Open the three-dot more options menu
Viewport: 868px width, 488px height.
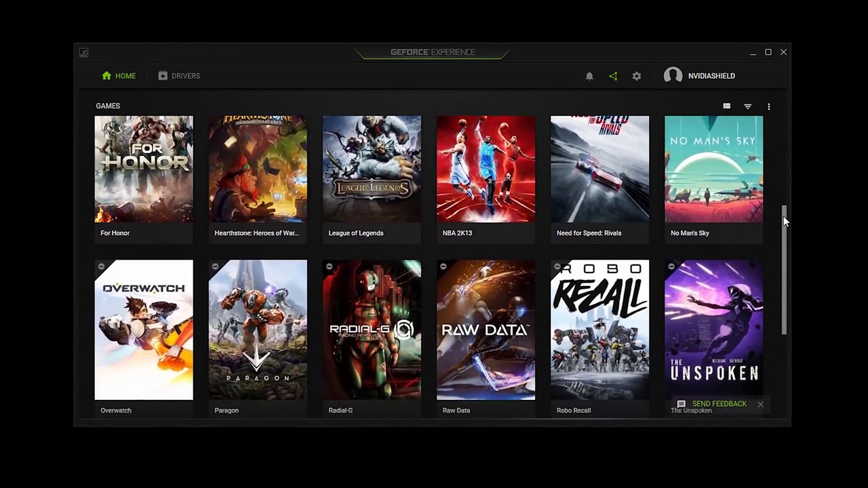tap(769, 106)
